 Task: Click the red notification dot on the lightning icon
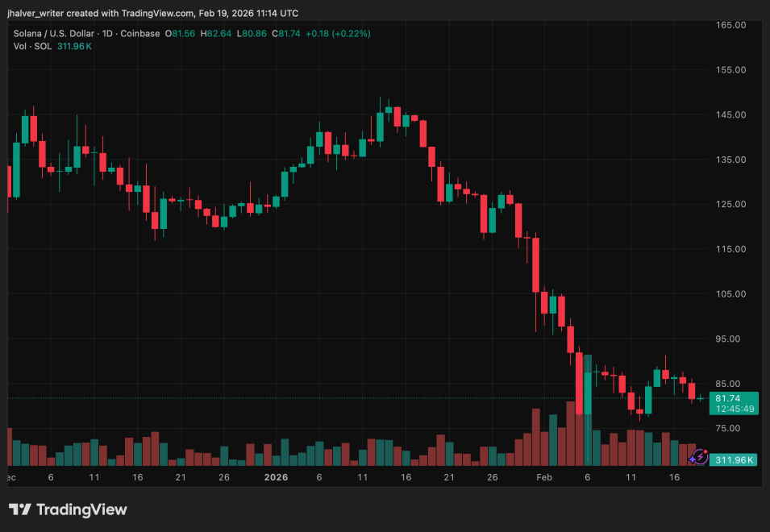(705, 451)
